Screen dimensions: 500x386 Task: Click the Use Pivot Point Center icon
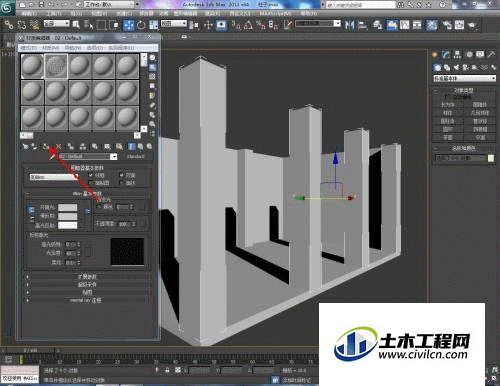pyautogui.click(x=194, y=25)
